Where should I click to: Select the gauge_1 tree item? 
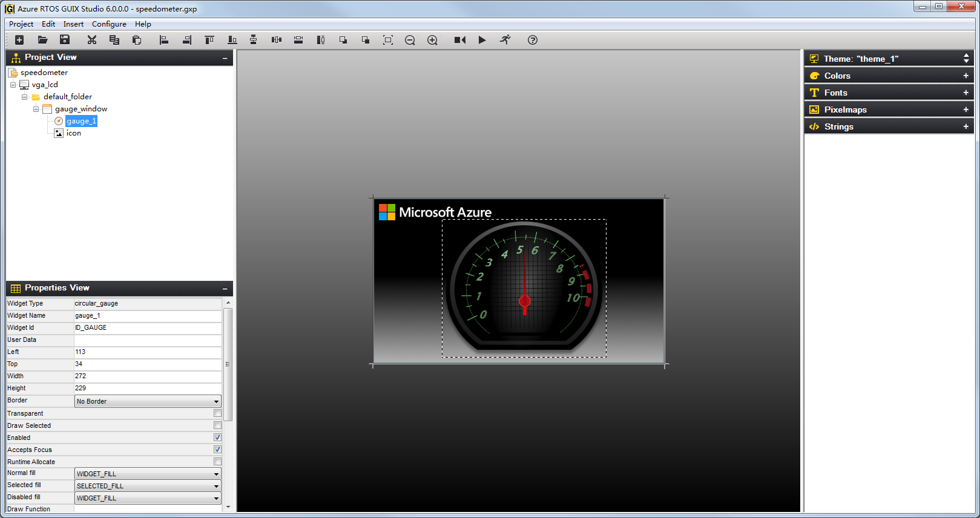pyautogui.click(x=81, y=121)
